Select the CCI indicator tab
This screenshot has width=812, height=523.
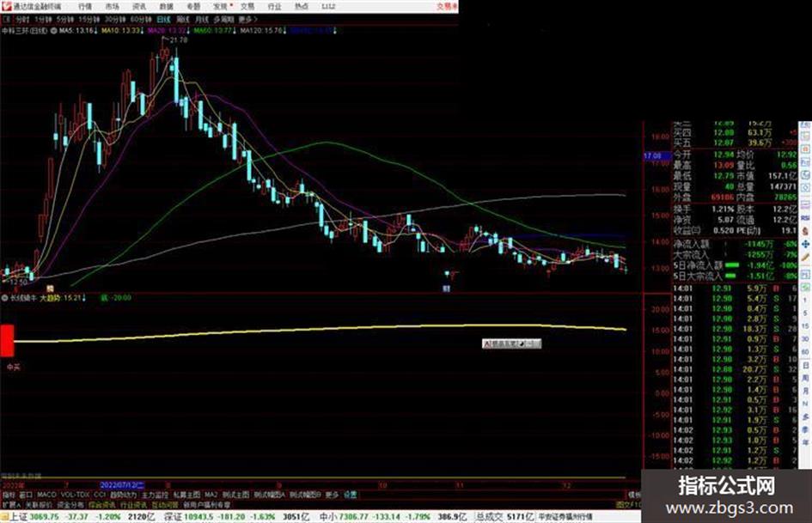click(100, 495)
